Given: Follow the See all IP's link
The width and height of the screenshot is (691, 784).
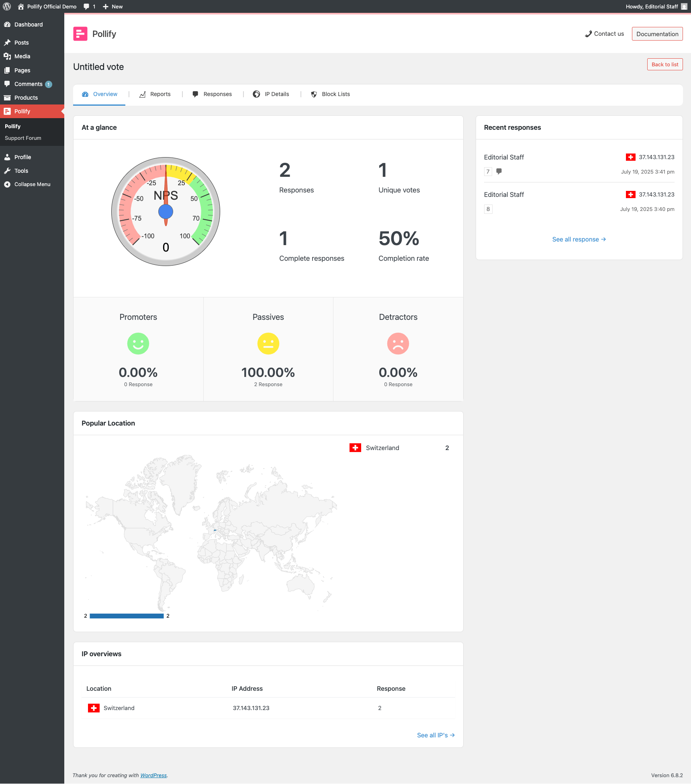Looking at the screenshot, I should pos(436,735).
